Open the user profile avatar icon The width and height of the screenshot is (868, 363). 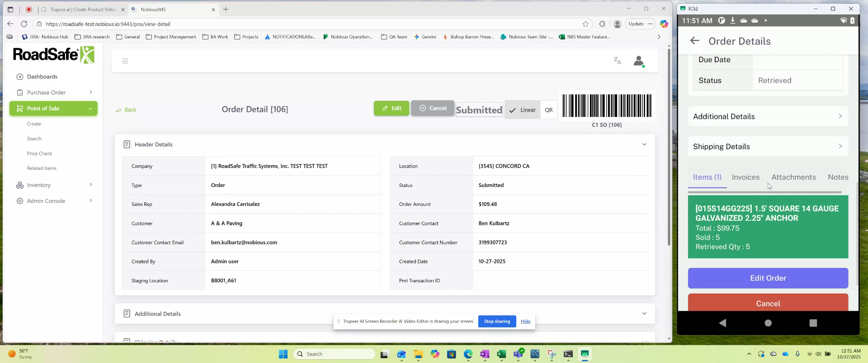pos(638,61)
